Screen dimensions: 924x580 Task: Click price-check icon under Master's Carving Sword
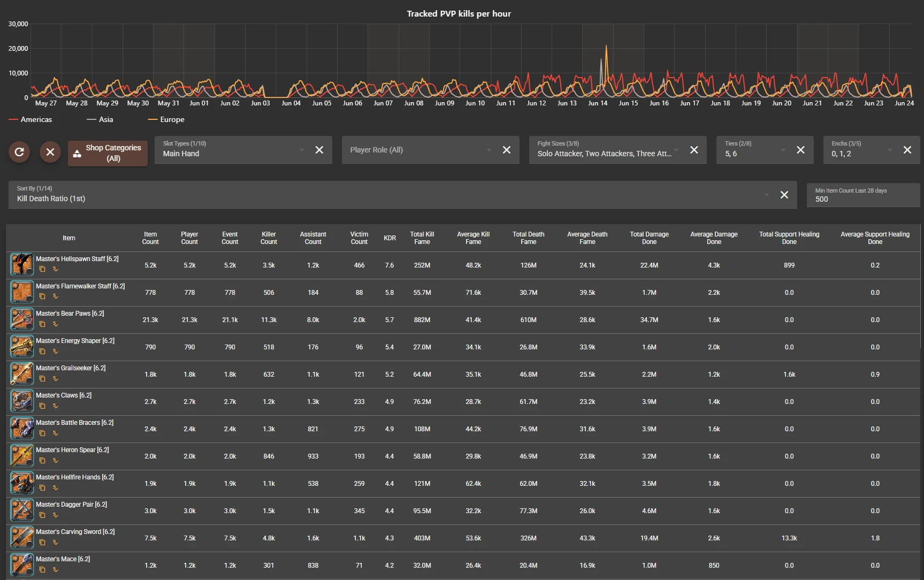click(55, 542)
